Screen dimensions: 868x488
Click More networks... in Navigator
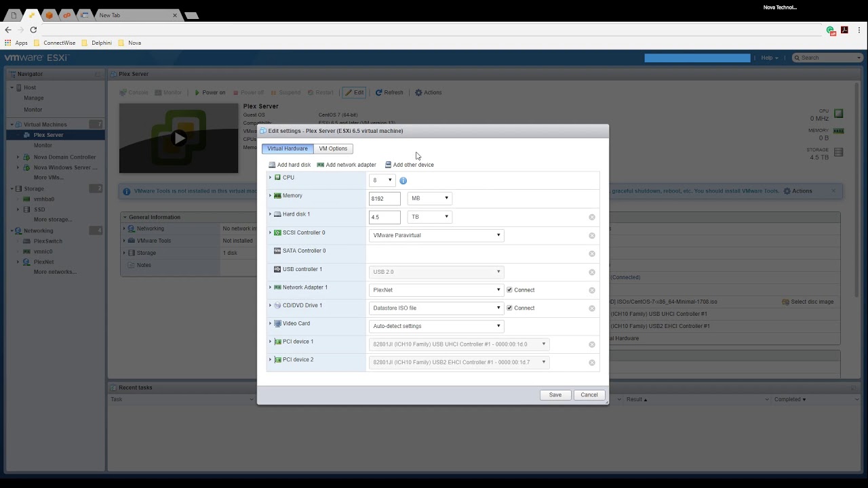point(55,272)
